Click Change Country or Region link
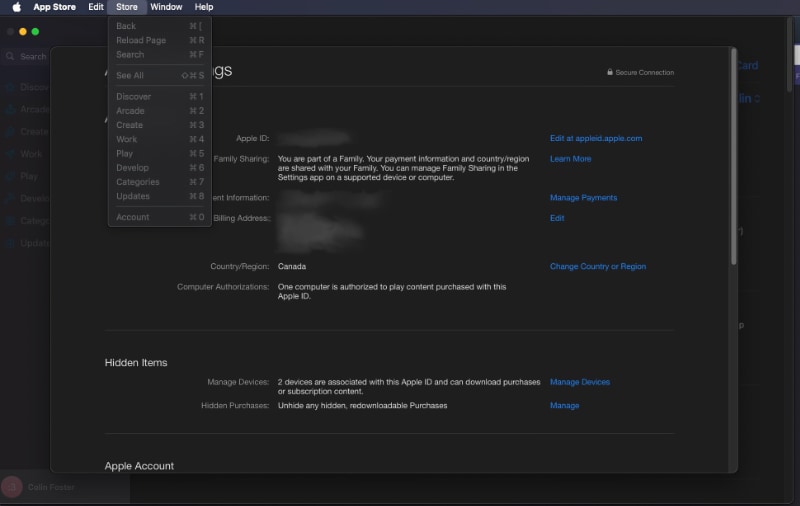Image resolution: width=800 pixels, height=506 pixels. pyautogui.click(x=597, y=266)
